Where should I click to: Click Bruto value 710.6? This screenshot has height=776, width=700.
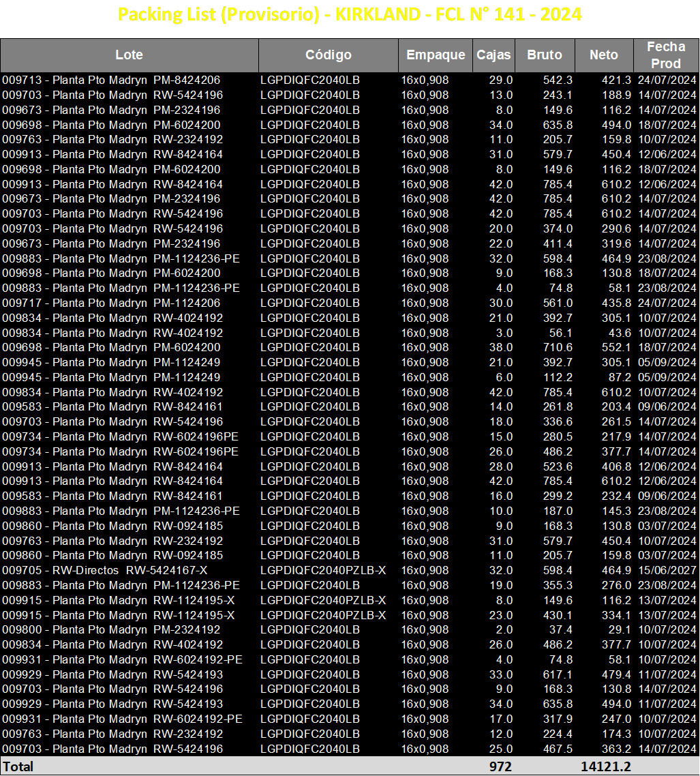tap(558, 347)
